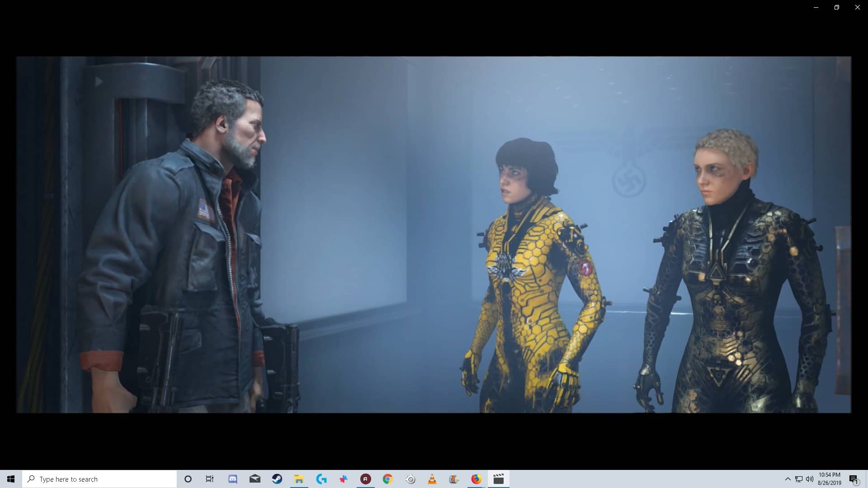Viewport: 868px width, 488px height.
Task: Switch to Firefox from the taskbar
Action: 476,479
